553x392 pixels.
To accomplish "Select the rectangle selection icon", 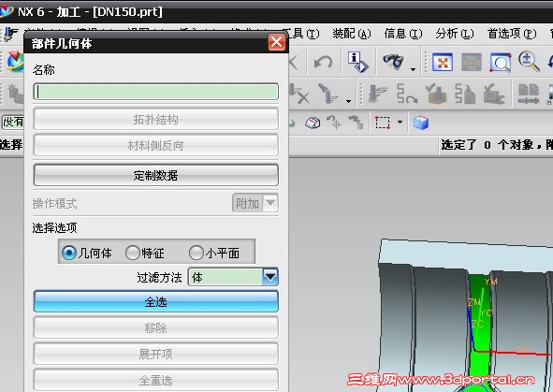I will pyautogui.click(x=383, y=123).
